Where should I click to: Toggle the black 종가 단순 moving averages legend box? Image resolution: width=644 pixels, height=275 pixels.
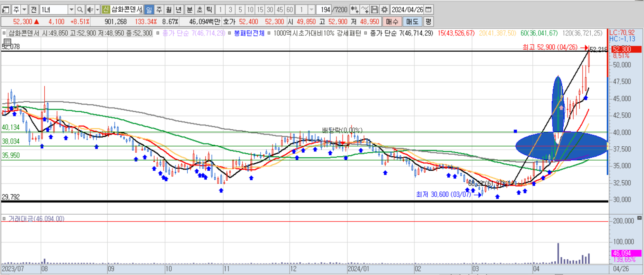click(365, 33)
